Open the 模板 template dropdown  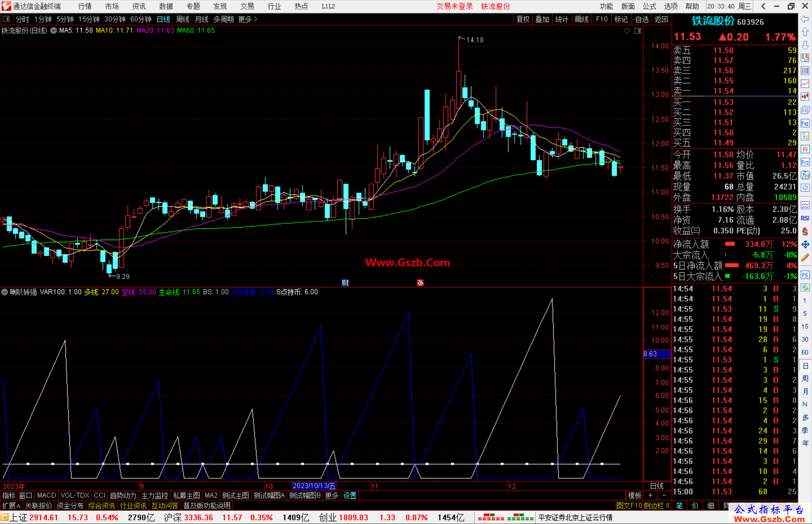click(635, 495)
